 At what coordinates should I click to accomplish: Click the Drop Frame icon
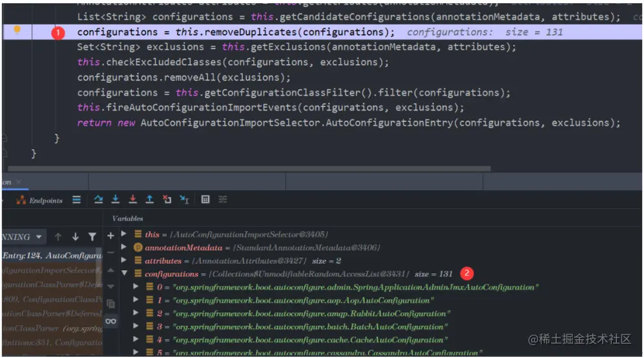point(167,200)
